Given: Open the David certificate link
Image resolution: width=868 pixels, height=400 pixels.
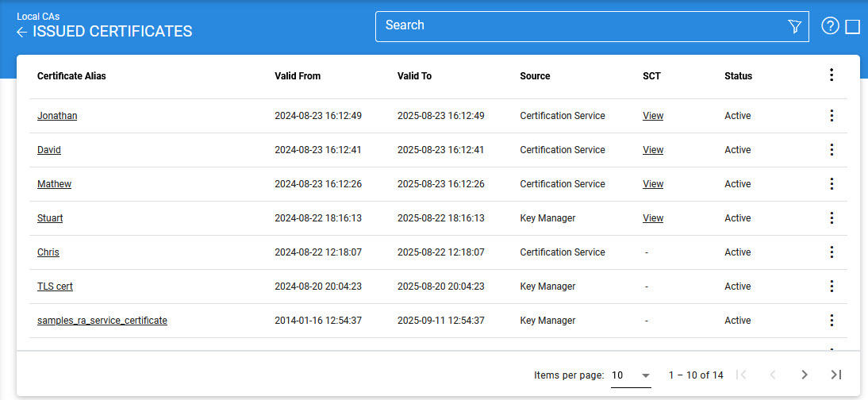Looking at the screenshot, I should pyautogui.click(x=49, y=150).
